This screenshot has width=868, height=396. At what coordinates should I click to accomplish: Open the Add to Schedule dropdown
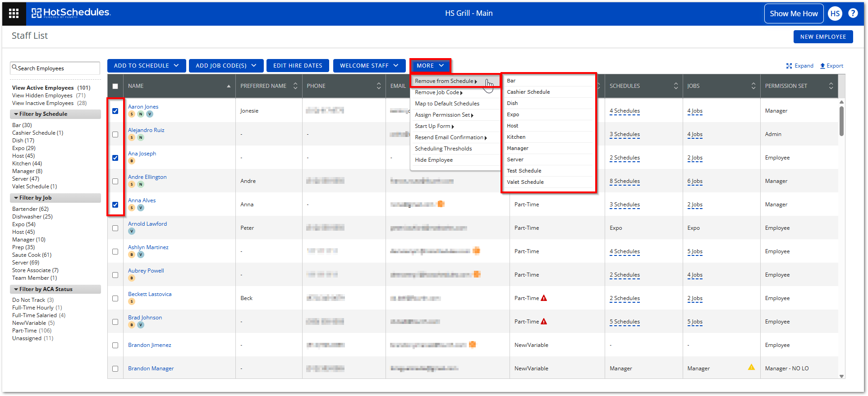(x=147, y=66)
